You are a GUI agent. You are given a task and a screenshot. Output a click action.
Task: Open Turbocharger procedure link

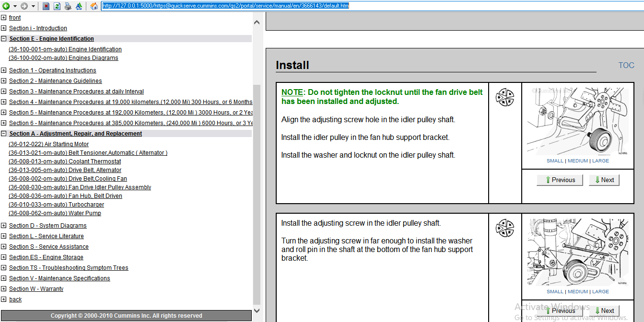56,205
